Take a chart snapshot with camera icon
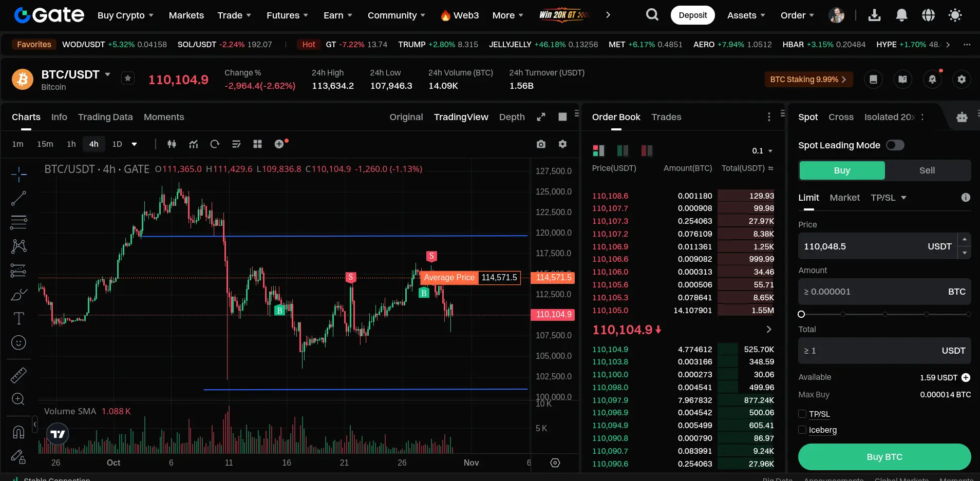The height and width of the screenshot is (481, 980). (x=541, y=144)
